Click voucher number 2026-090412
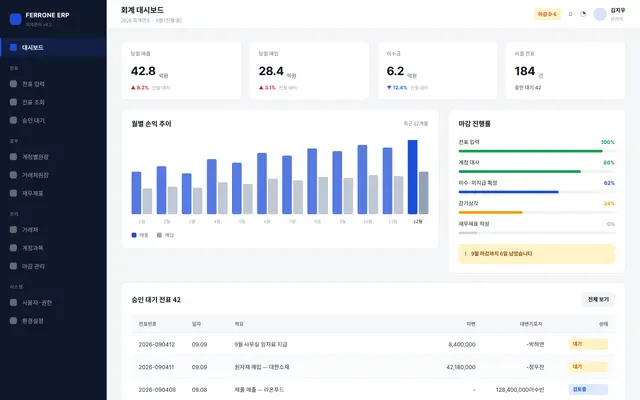The width and height of the screenshot is (640, 400). click(x=157, y=344)
